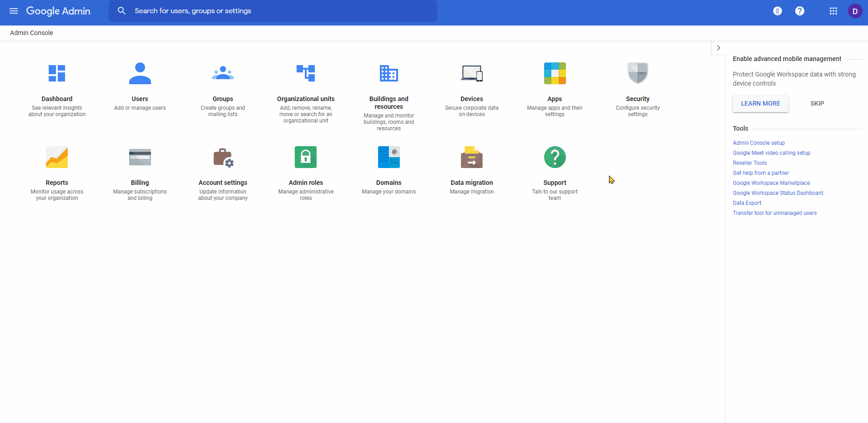Viewport: 868px width, 423px height.
Task: Click the 'Manage administrative roles' text
Action: point(306,195)
